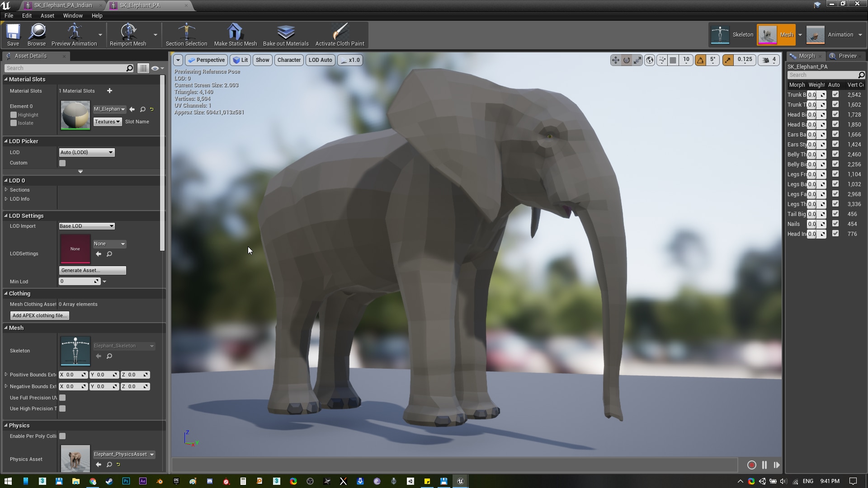Screen dimensions: 868x488
Task: Toggle scale snapping icon
Action: coord(727,60)
